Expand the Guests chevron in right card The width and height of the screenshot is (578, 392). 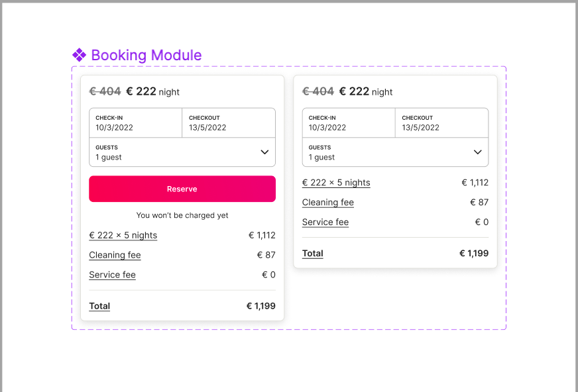coord(478,152)
